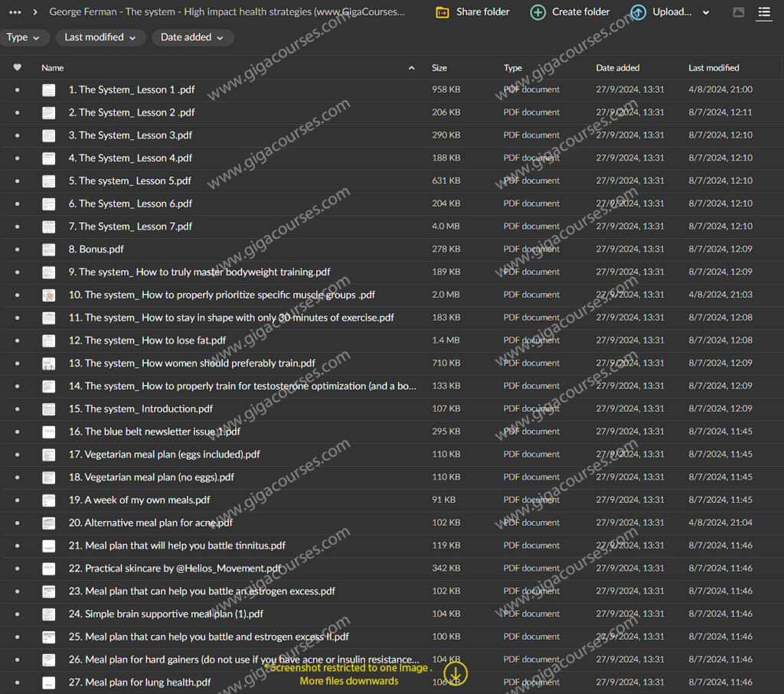Screen dimensions: 784x694
Task: Click PDF icon of 10. How to properly prioritize
Action: tap(49, 295)
